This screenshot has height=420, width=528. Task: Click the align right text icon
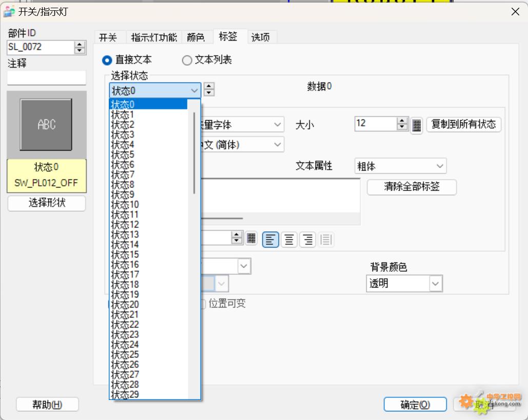[307, 239]
